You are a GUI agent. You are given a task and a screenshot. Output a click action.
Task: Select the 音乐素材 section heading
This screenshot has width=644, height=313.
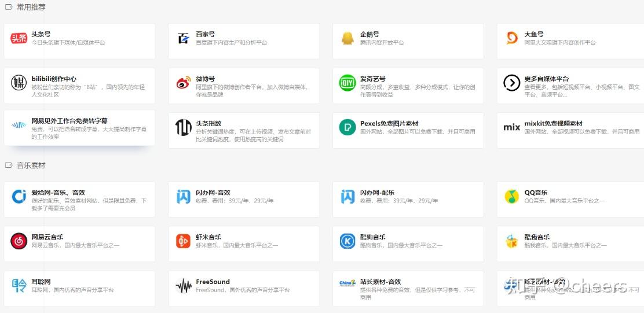tap(31, 165)
